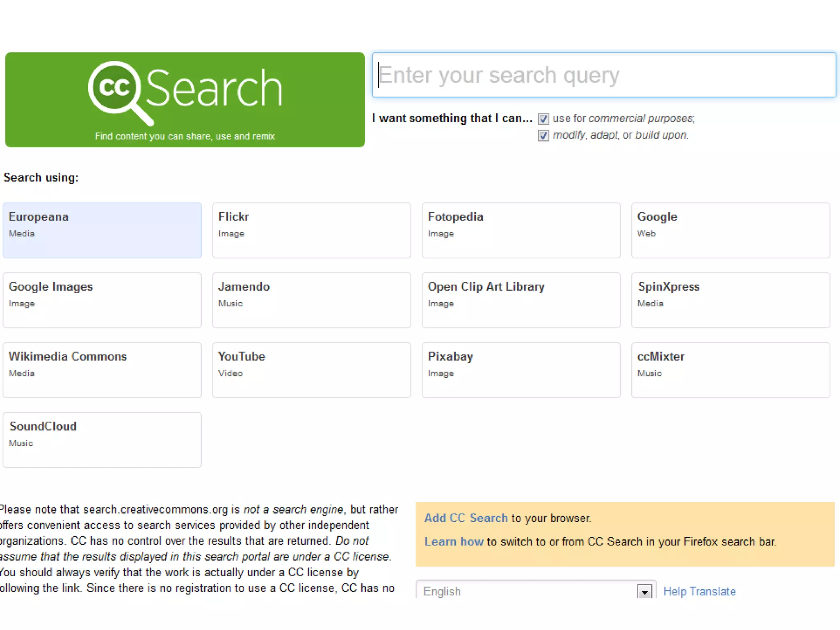Image resolution: width=840 pixels, height=630 pixels.
Task: Pick the SpinXpress media tile
Action: tap(730, 300)
